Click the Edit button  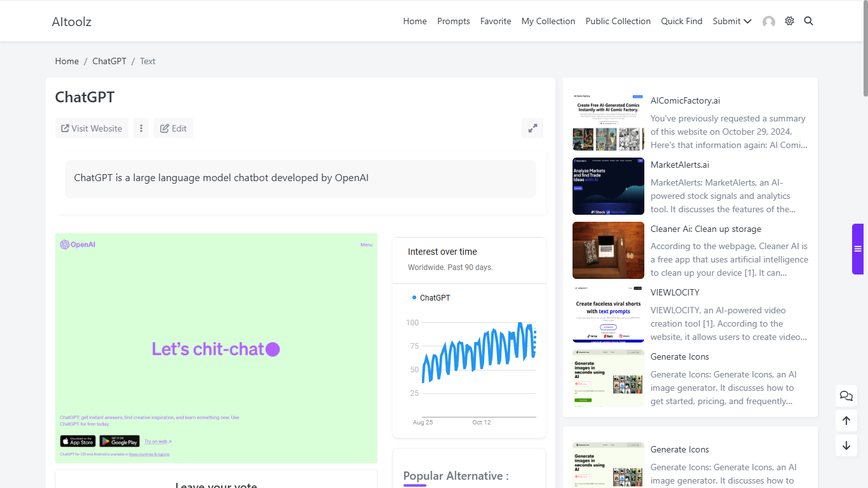pos(173,128)
